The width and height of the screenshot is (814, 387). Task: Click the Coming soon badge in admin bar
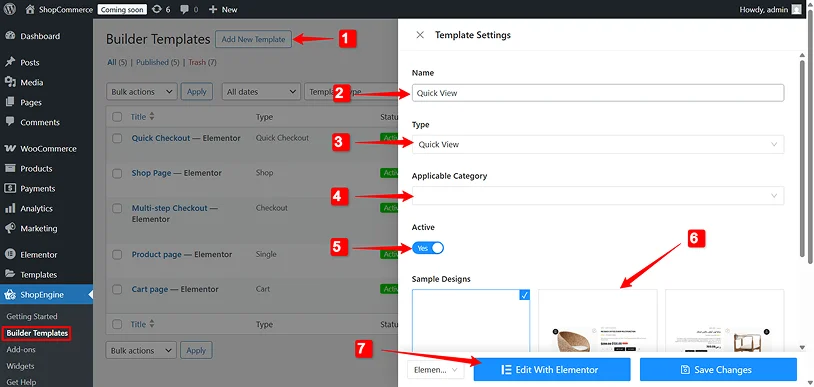[123, 9]
